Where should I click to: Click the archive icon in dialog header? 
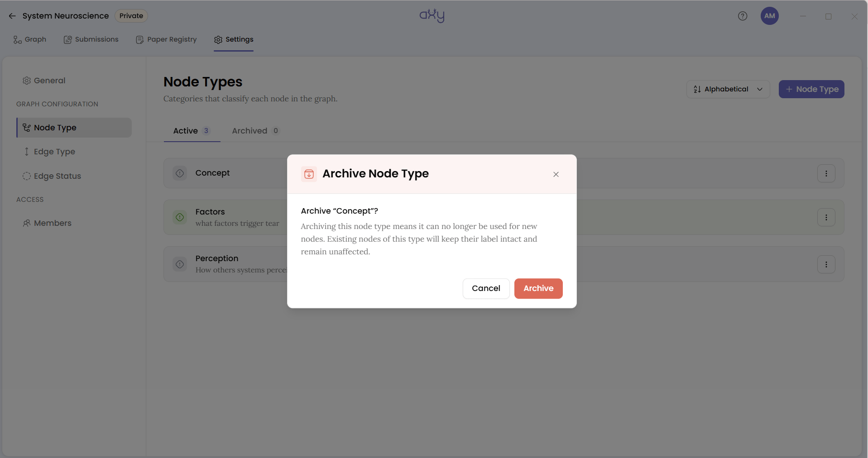click(309, 174)
